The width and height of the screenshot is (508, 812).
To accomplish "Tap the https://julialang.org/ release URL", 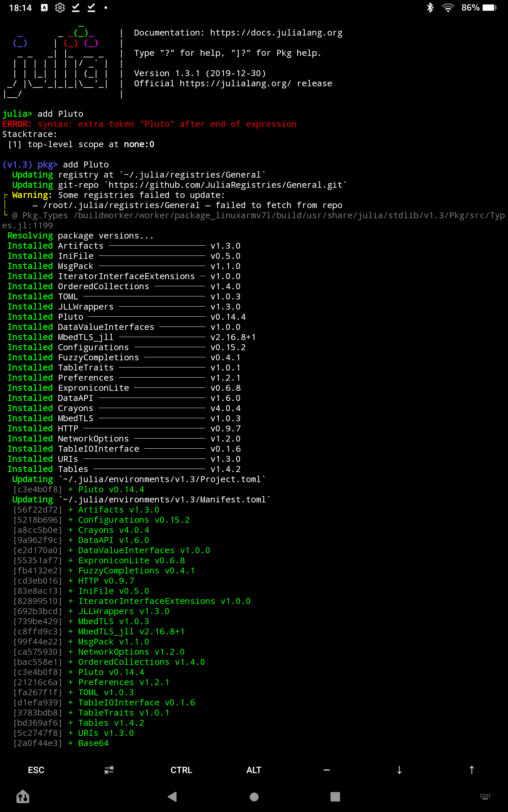I will [235, 83].
